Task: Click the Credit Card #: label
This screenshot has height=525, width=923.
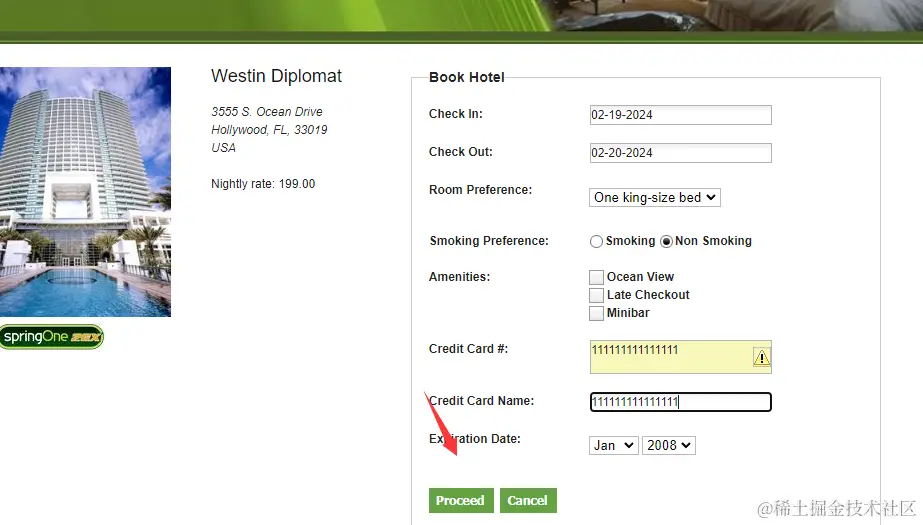Action: click(x=469, y=348)
